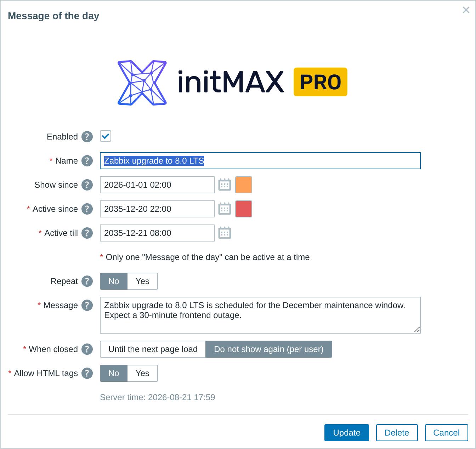Close the Message of the day dialog
Viewport: 476px width, 449px height.
[466, 10]
